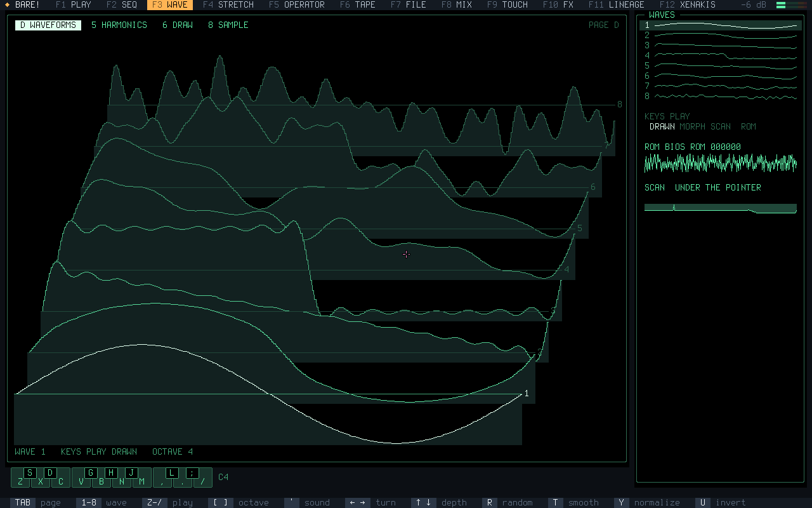Pick wave 5 in the WAVES list
This screenshot has width=812, height=508.
721,66
